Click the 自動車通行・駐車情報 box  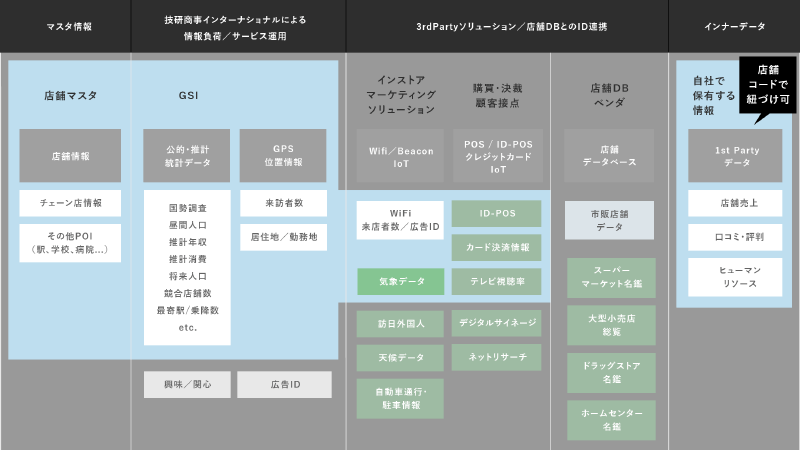point(400,398)
